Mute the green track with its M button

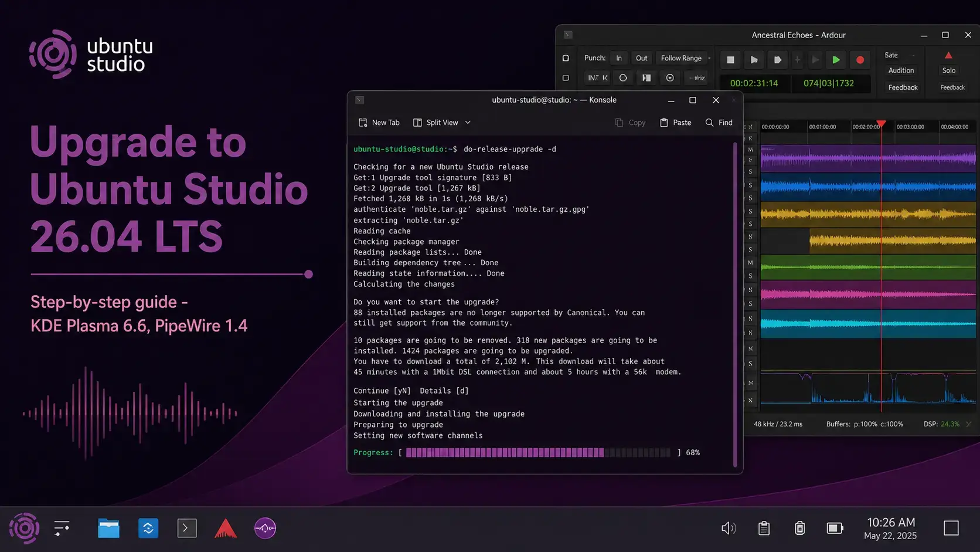coord(750,262)
